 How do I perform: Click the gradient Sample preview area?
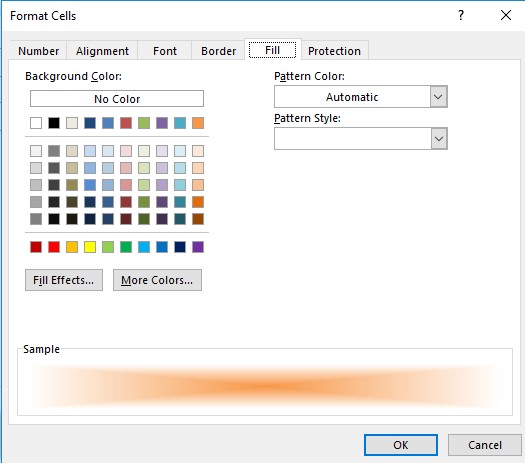(265, 386)
